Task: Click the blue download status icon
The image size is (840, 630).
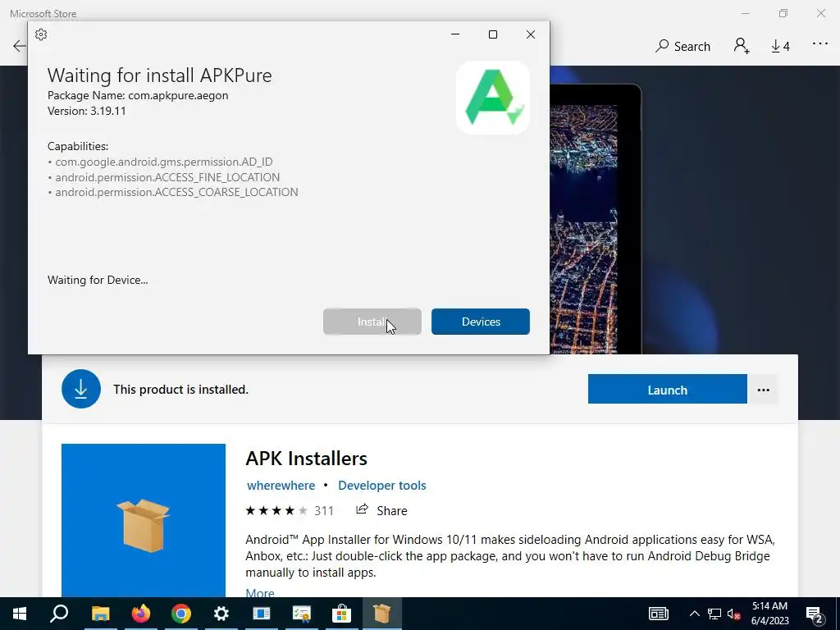Action: click(x=81, y=389)
